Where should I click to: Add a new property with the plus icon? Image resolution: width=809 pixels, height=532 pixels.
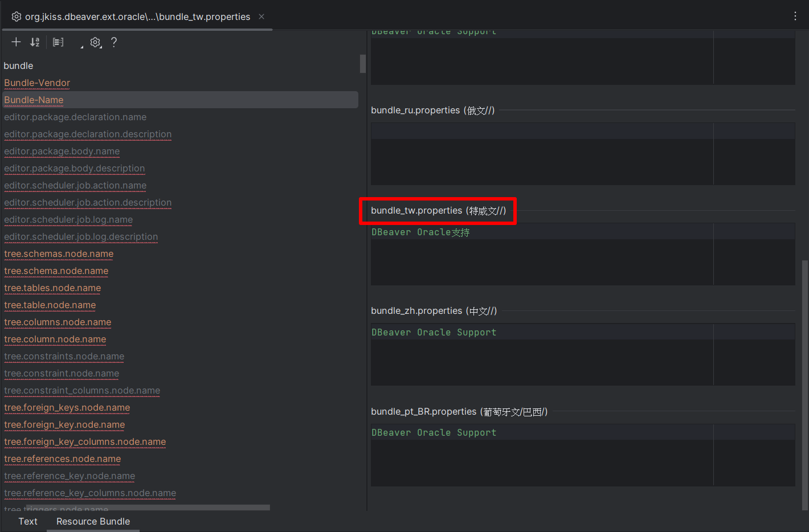pyautogui.click(x=16, y=42)
